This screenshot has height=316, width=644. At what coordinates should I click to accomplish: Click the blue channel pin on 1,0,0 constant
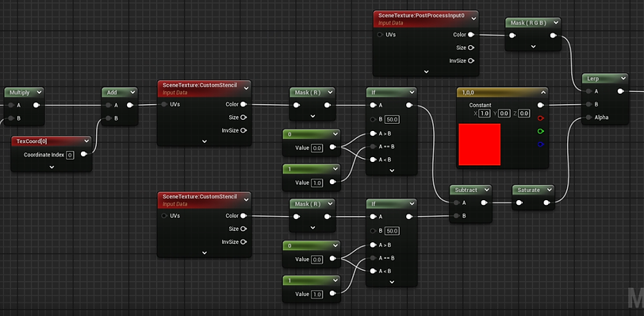(541, 145)
